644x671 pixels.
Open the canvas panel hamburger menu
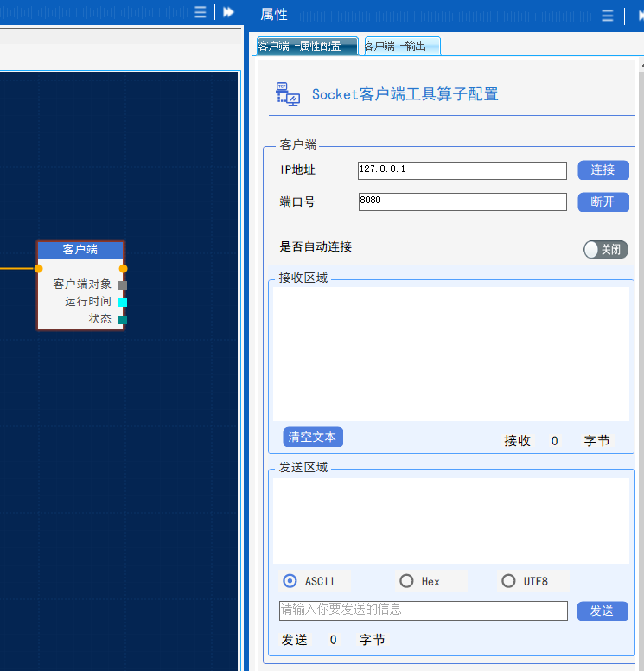201,11
